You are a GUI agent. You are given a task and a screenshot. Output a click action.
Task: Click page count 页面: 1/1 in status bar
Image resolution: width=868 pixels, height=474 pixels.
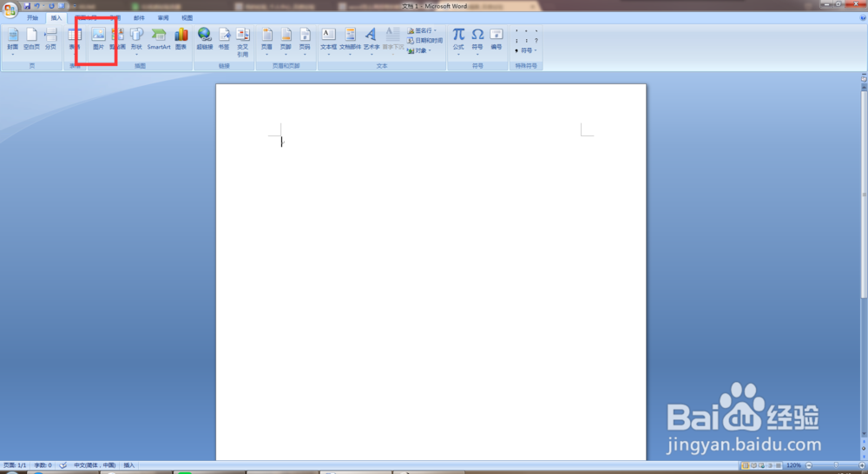15,465
